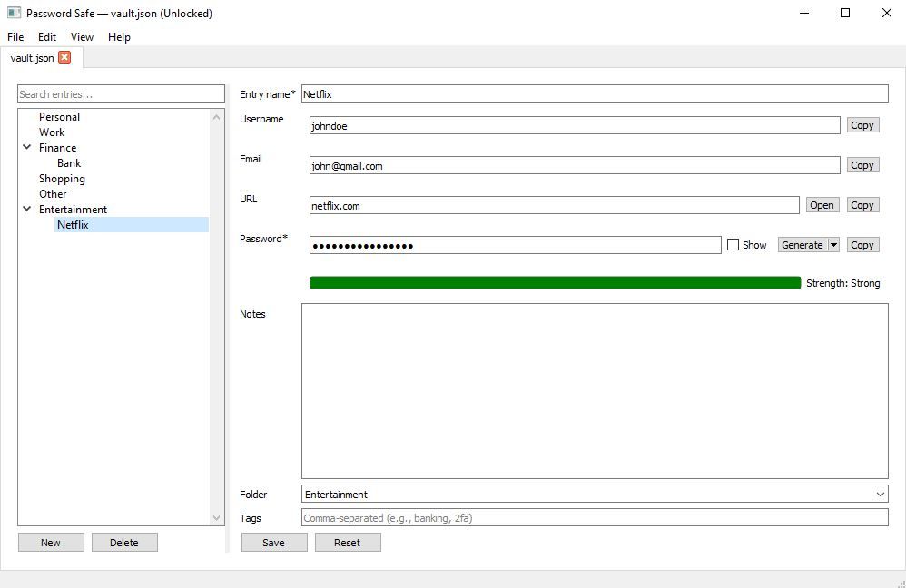Collapse the Finance folder
Viewport: 906px width, 588px height.
pyautogui.click(x=26, y=147)
